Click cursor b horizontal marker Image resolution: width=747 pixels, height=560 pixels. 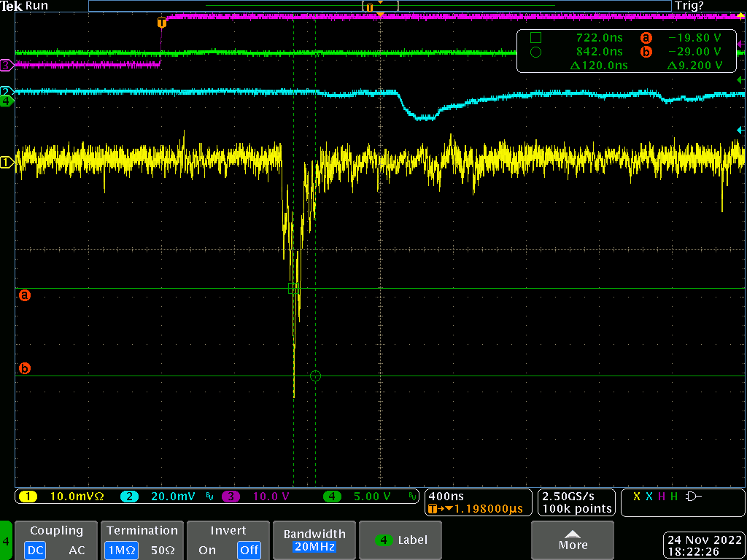(24, 369)
